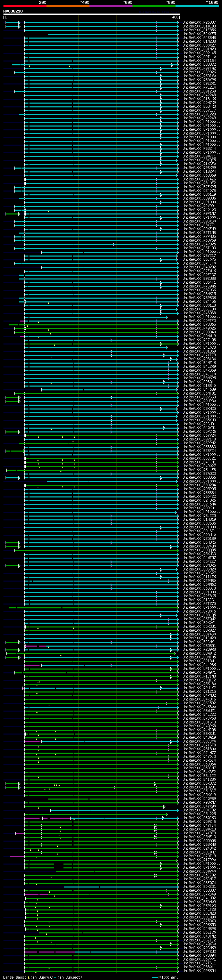Select label UniRef100_A9TLL0

click(x=199, y=57)
